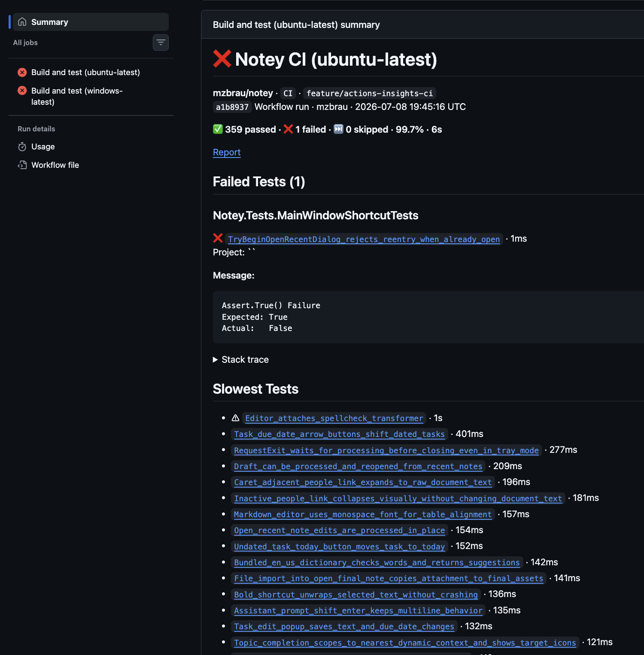This screenshot has height=655, width=644.
Task: Click the 99.7% pass rate text
Action: coord(410,130)
